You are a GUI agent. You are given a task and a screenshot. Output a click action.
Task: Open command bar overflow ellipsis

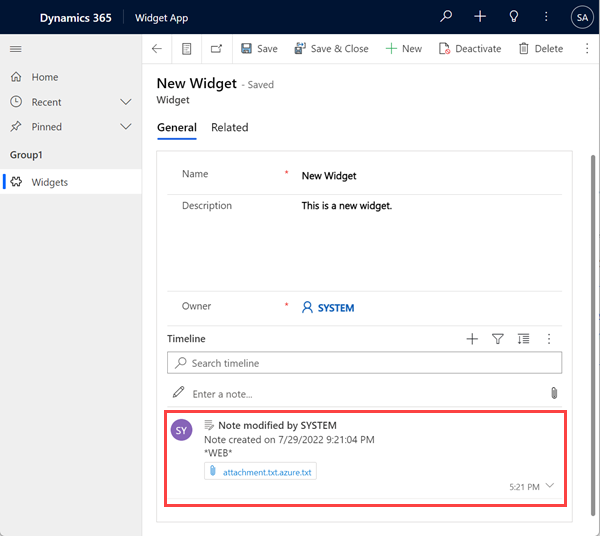point(587,49)
